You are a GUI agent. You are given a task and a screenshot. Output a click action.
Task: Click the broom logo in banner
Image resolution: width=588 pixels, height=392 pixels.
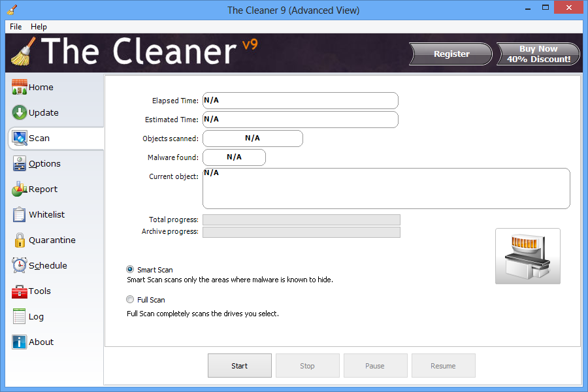24,52
